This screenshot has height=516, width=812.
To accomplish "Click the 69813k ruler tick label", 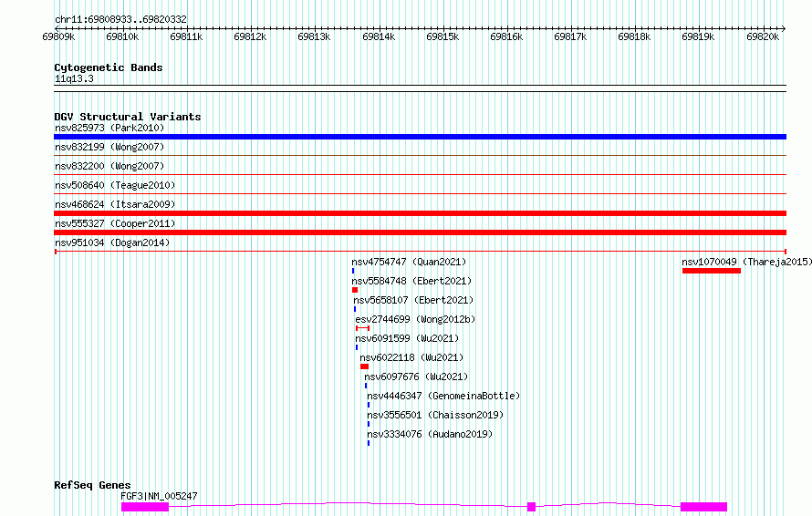I will [x=315, y=36].
